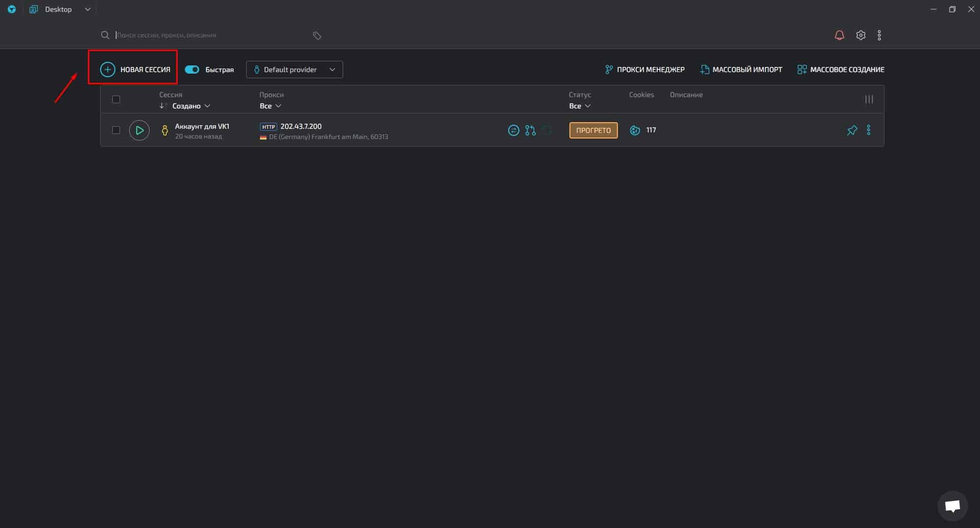Click the cookies icon next to 117

pyautogui.click(x=635, y=130)
